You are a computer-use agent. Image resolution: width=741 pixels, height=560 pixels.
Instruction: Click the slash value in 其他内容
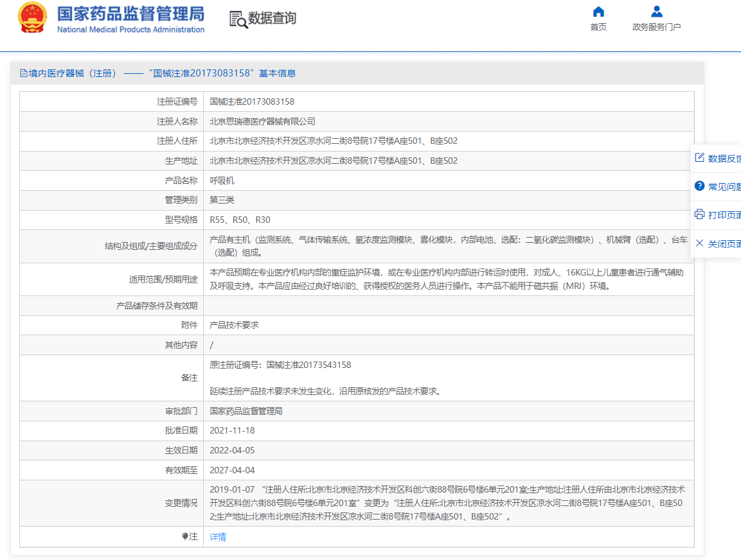click(x=211, y=345)
